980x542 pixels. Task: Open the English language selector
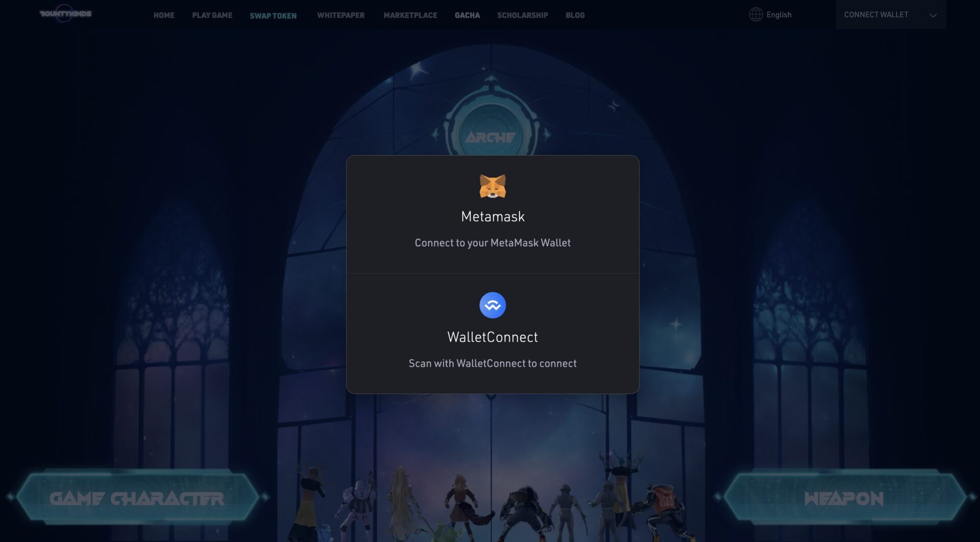778,15
